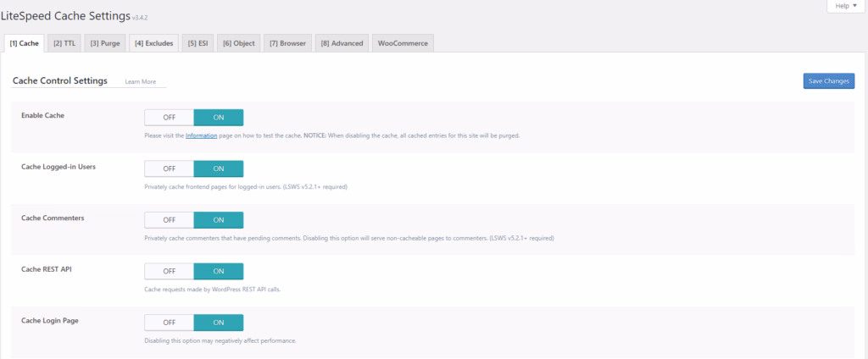Go to the [4] Excludes tab
Image resolution: width=868 pixels, height=359 pixels.
point(154,43)
